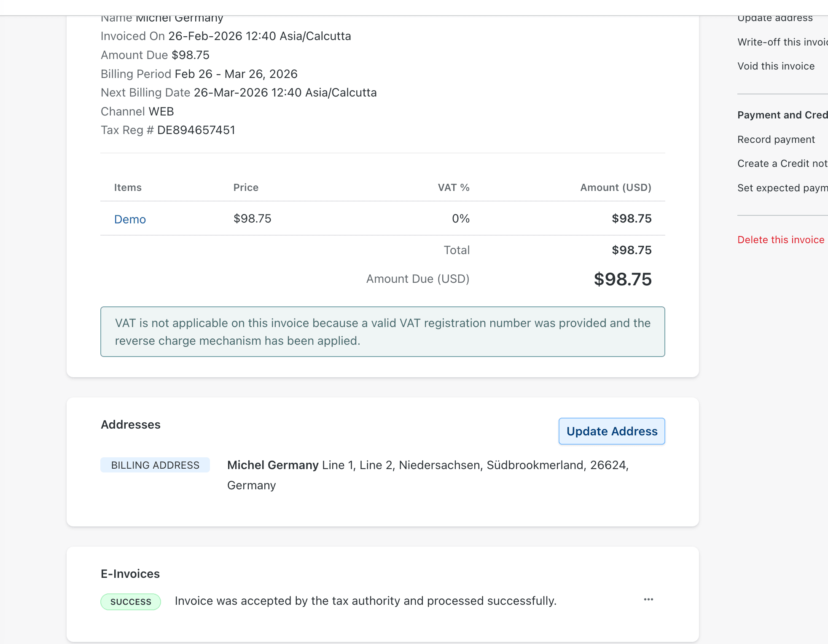Click Record payment in sidebar
The height and width of the screenshot is (644, 828).
click(776, 140)
